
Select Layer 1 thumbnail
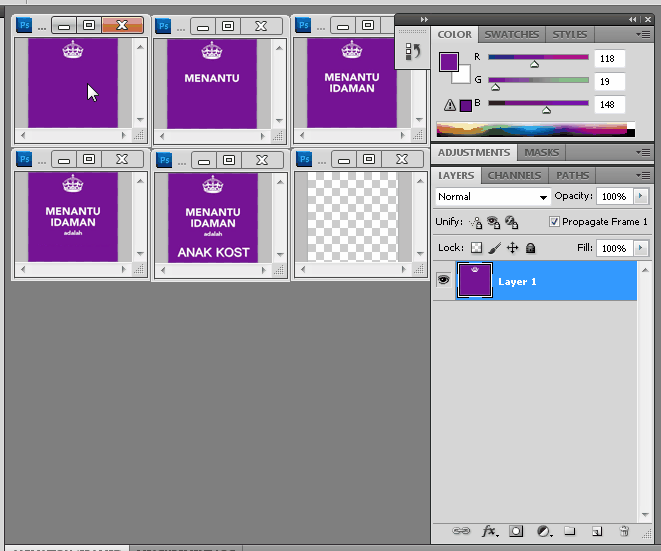pyautogui.click(x=475, y=280)
